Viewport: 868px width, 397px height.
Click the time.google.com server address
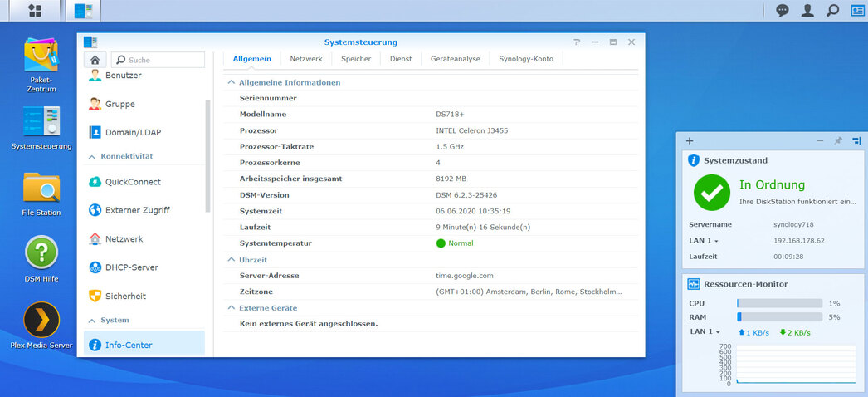point(465,275)
